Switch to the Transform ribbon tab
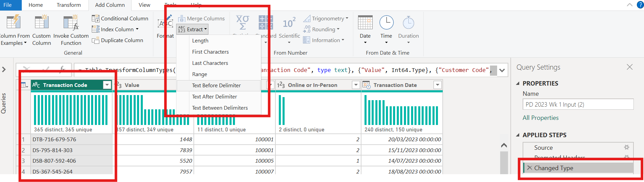Viewport: 644px width, 182px height. point(69,5)
